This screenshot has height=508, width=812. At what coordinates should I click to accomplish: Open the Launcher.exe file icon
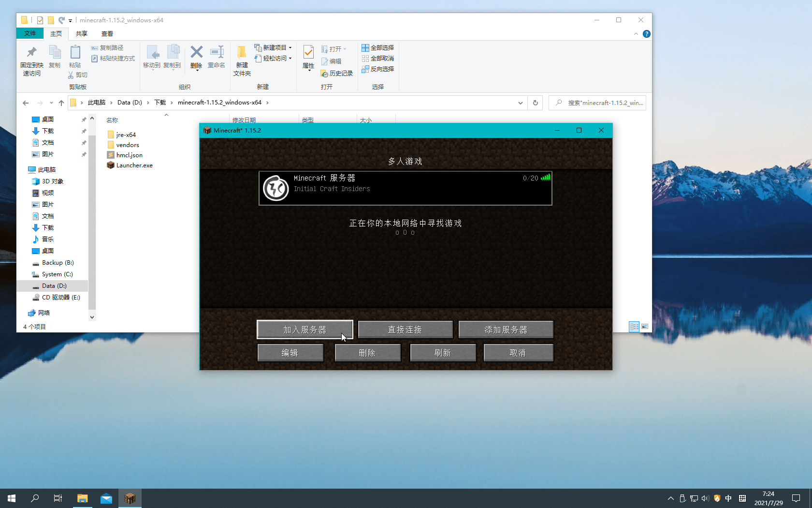click(111, 165)
